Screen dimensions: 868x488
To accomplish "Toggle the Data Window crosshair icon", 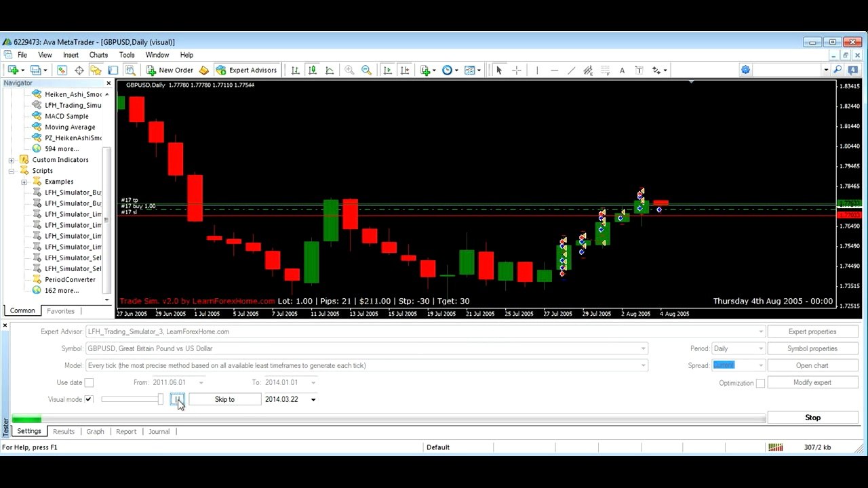I will pyautogui.click(x=79, y=70).
